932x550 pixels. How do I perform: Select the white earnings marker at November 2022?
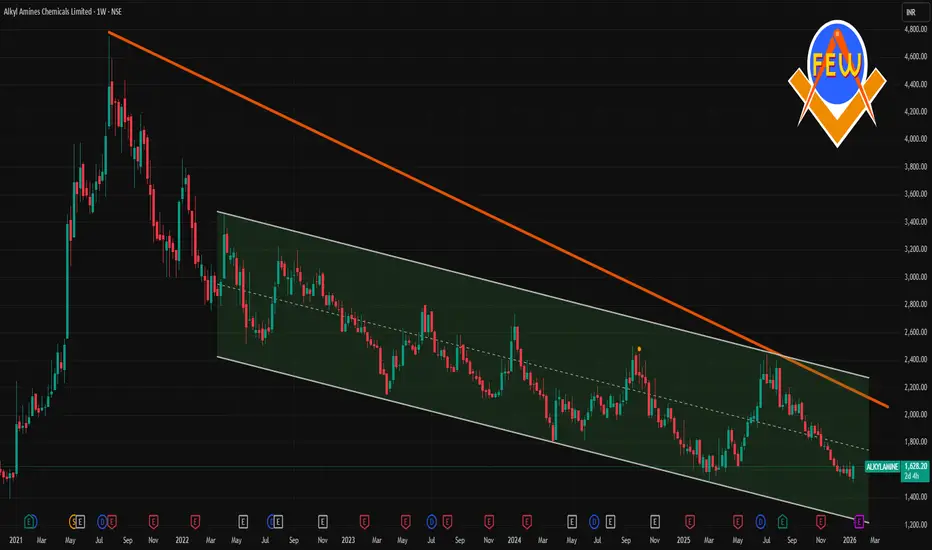pyautogui.click(x=322, y=521)
